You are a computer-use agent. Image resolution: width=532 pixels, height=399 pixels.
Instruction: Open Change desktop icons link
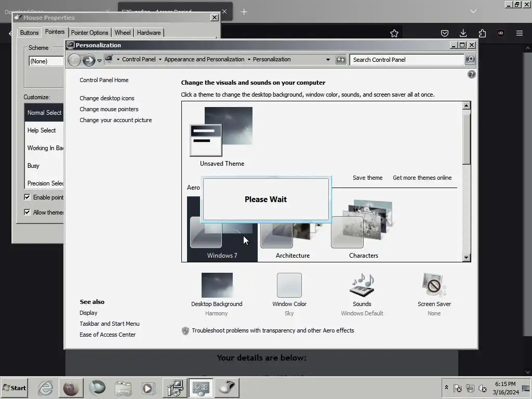coord(107,98)
